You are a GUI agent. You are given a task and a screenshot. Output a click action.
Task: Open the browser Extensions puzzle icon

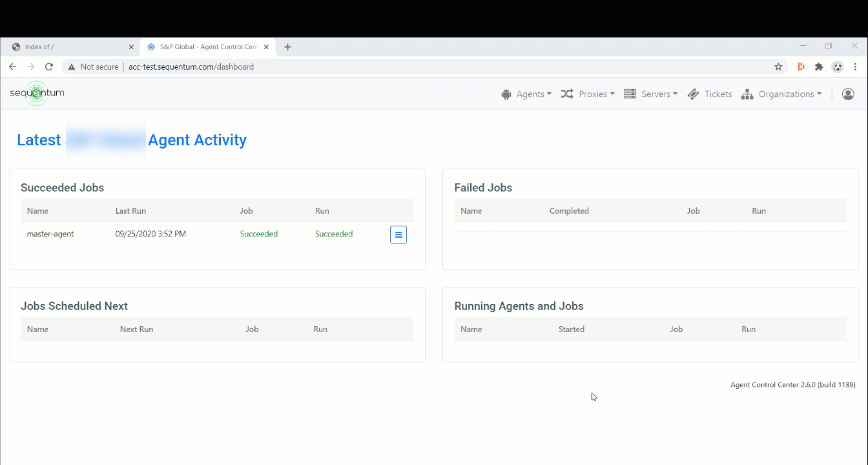[819, 67]
